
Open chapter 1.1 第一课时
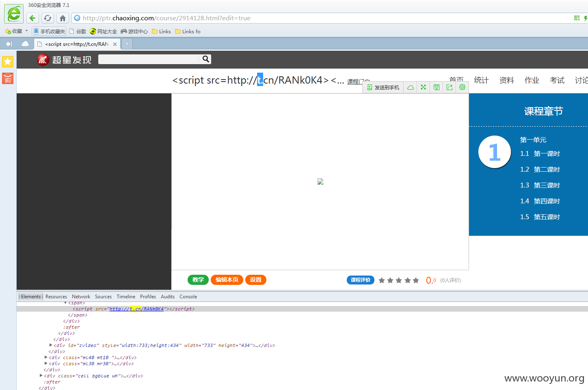point(540,154)
